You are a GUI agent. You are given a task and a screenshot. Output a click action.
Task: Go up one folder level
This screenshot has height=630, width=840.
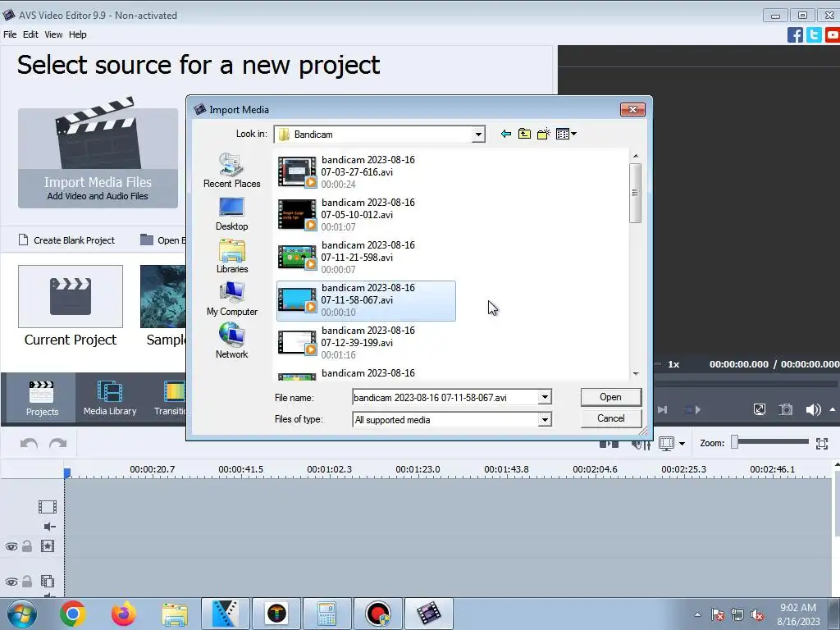pyautogui.click(x=524, y=134)
